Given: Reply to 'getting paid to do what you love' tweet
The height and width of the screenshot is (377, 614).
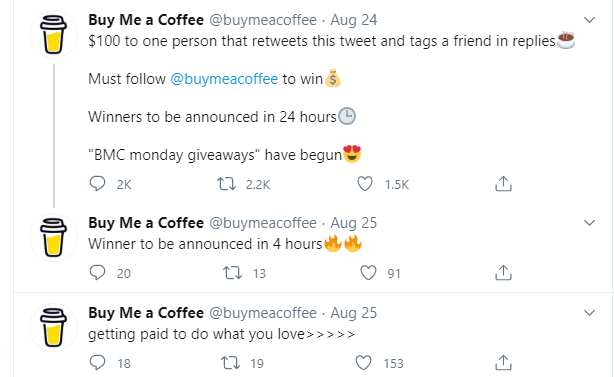Looking at the screenshot, I should point(97,363).
